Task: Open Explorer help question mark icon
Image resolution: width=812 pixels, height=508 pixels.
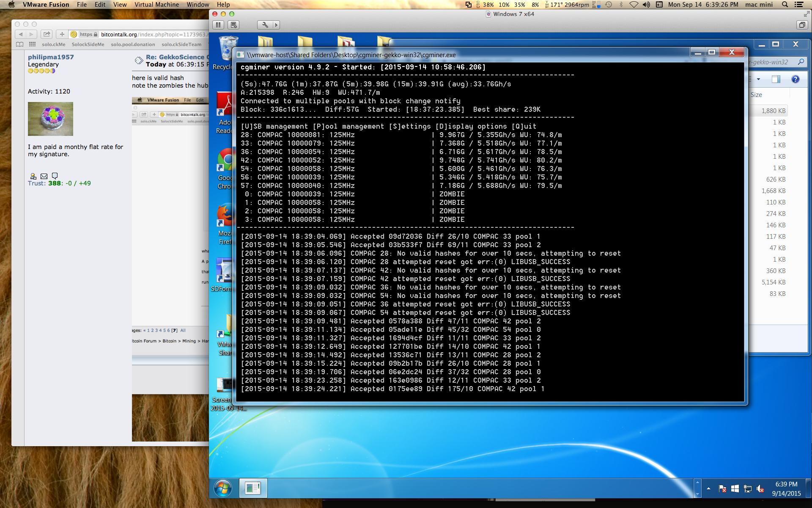Action: click(796, 79)
